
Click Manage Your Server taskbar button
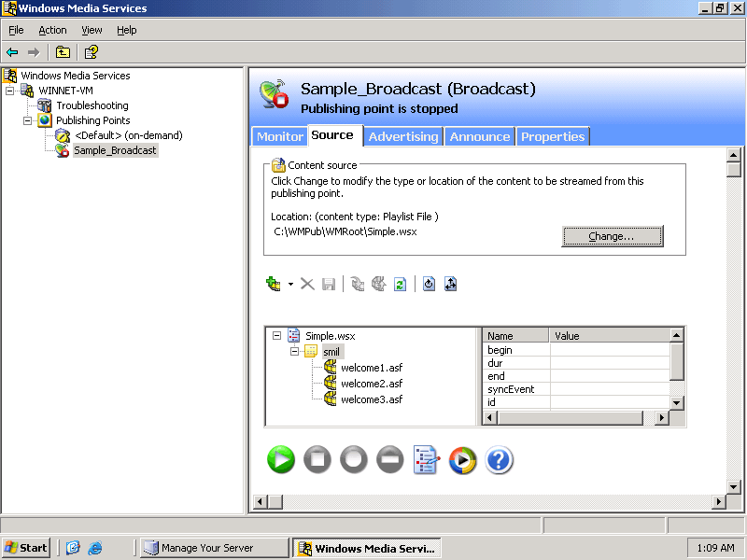215,548
